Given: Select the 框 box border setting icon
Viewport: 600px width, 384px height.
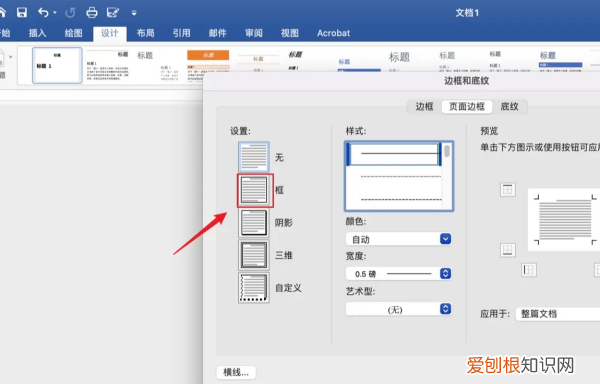Looking at the screenshot, I should pos(255,190).
